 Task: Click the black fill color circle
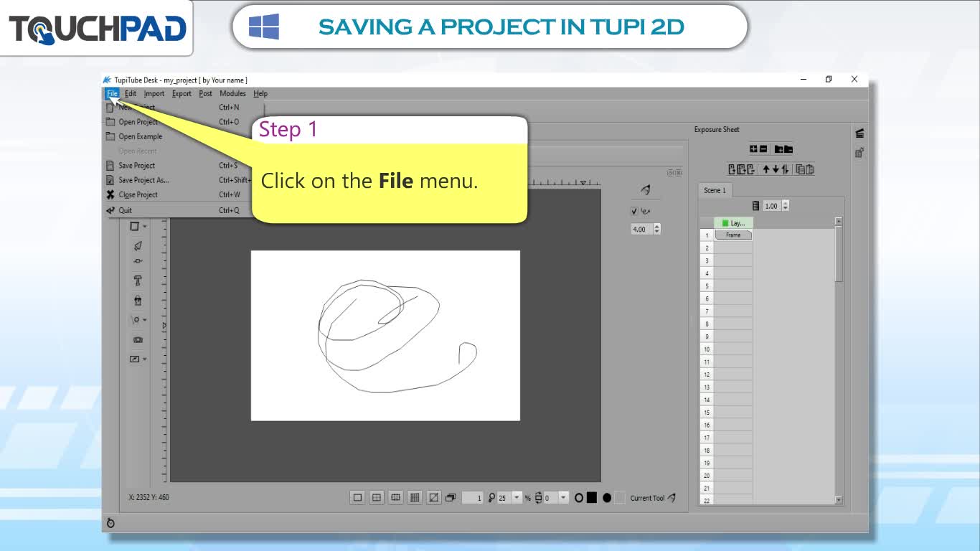coord(607,498)
